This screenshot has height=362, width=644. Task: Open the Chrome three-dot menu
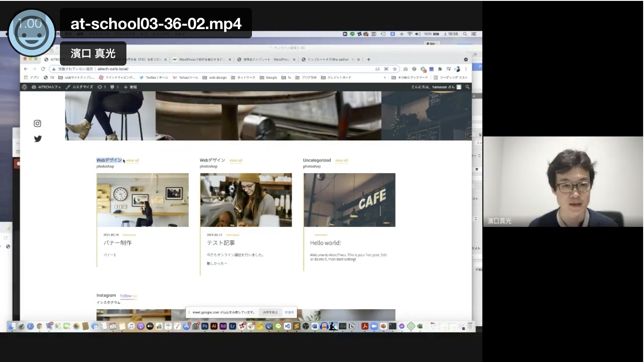coord(466,69)
